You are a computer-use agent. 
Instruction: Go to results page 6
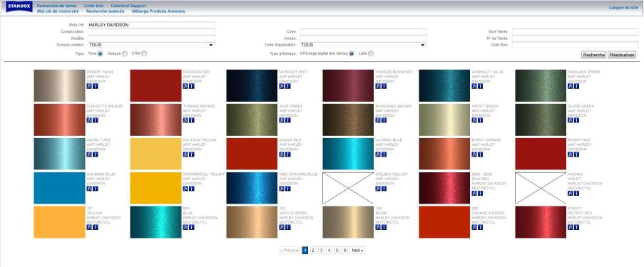(x=345, y=250)
